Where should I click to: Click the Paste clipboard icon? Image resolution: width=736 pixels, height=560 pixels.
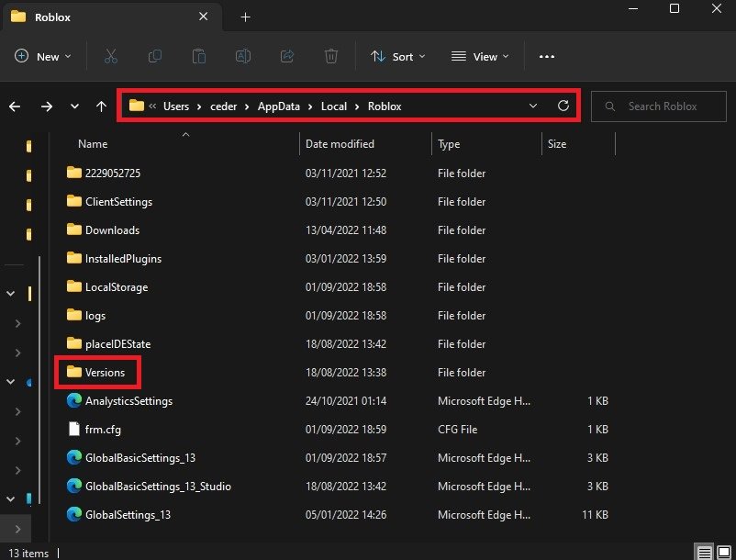[198, 56]
